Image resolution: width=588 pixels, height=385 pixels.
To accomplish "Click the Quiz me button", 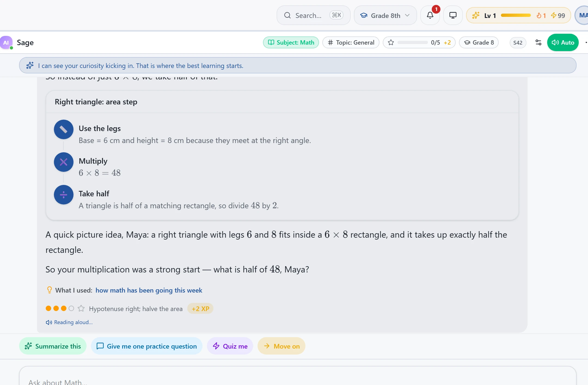I will point(230,346).
